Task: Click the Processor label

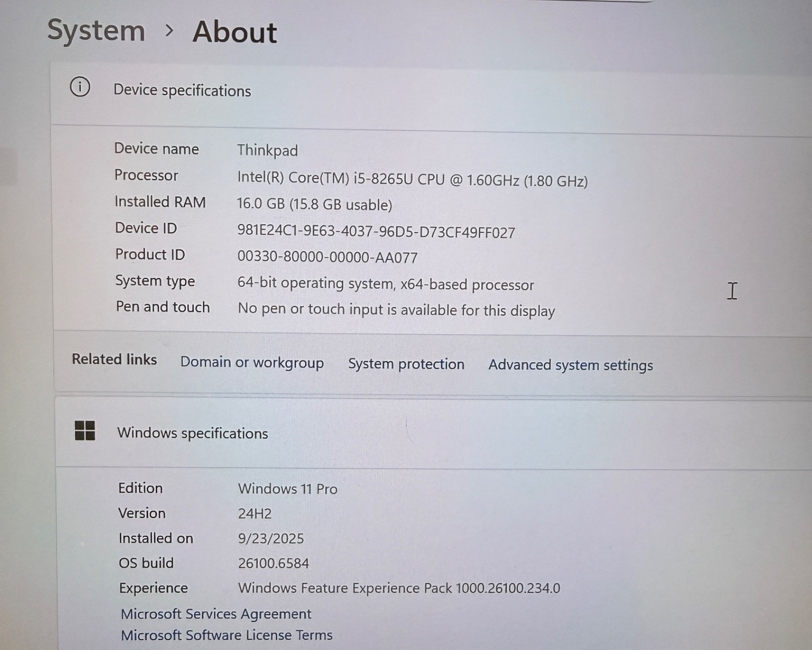Action: click(146, 175)
